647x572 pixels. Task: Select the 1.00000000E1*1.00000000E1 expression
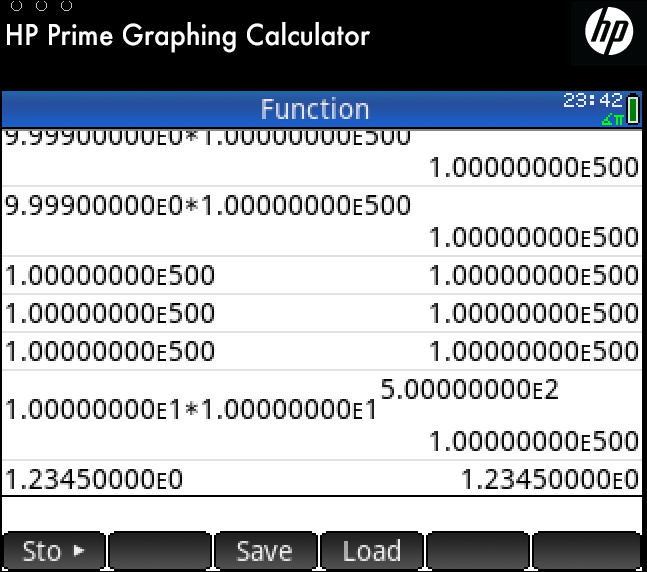(190, 410)
